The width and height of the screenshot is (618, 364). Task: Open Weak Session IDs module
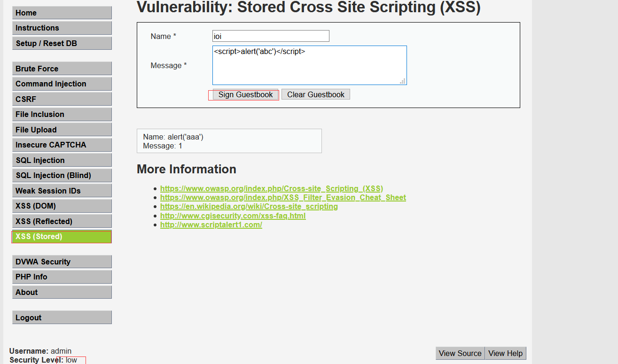click(x=62, y=191)
